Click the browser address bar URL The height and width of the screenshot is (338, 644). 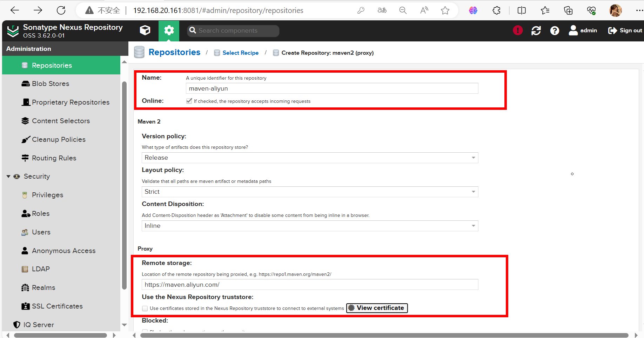[x=218, y=11]
